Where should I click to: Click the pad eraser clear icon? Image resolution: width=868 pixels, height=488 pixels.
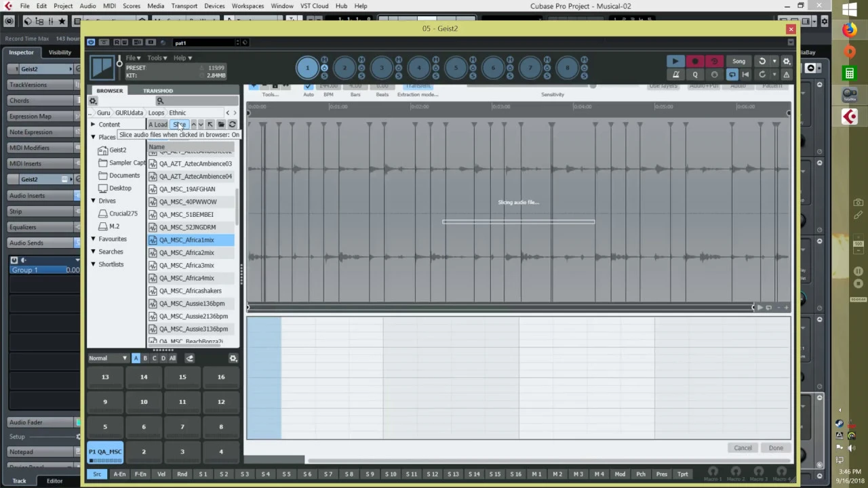pos(189,359)
